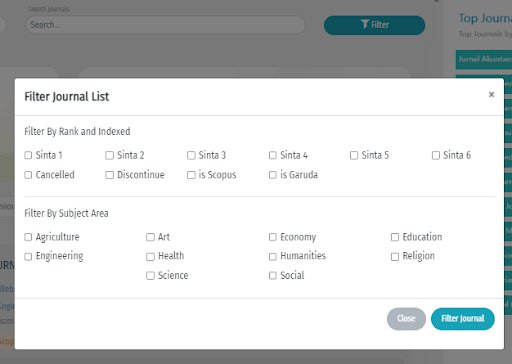Screen dimensions: 512x364
Task: Click the grey Close button
Action: (x=406, y=319)
